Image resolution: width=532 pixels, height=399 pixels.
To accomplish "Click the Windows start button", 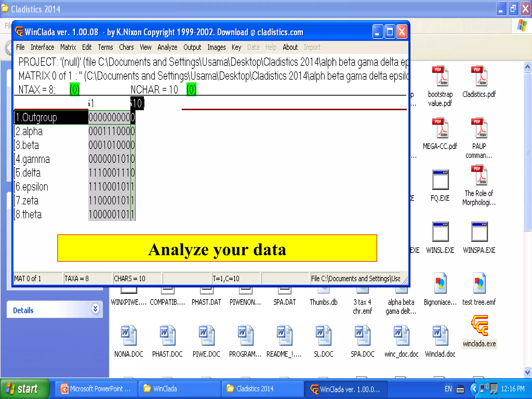I will (25, 389).
